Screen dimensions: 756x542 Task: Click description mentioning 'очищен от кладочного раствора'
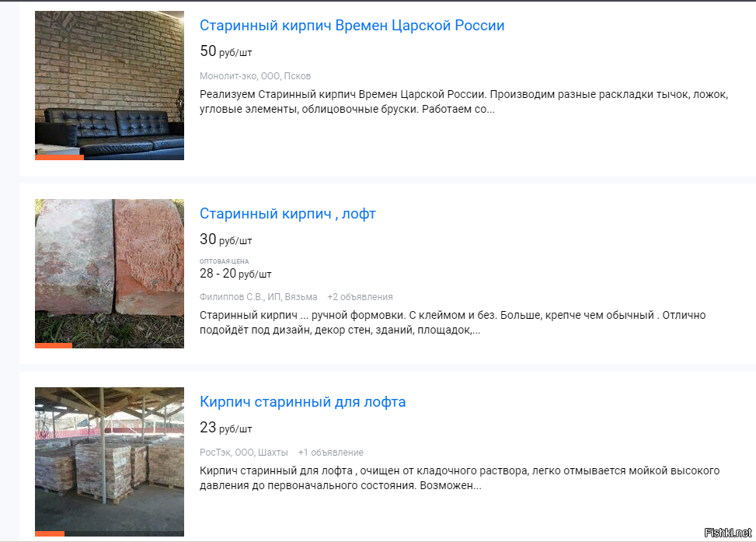pos(459,478)
